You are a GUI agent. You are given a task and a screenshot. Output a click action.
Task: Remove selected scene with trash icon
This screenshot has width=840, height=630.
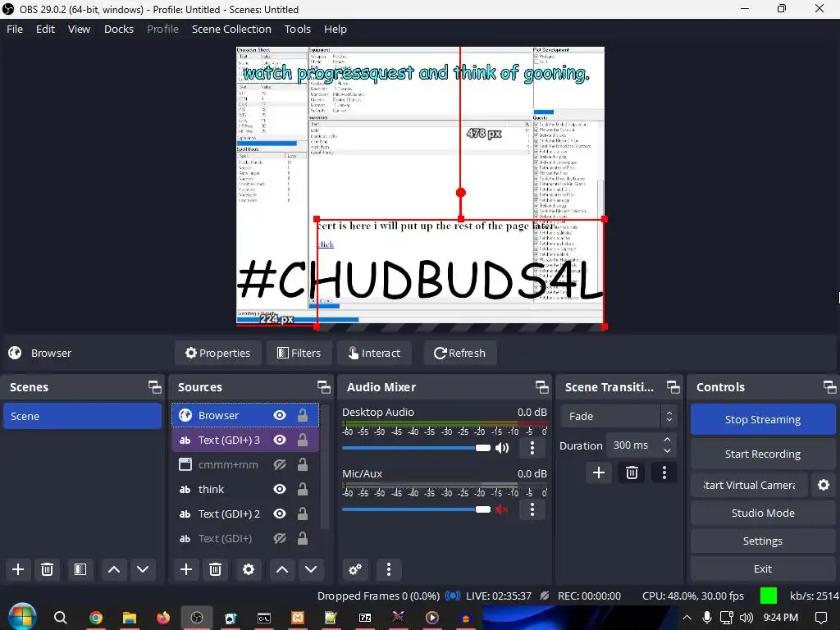coord(47,569)
